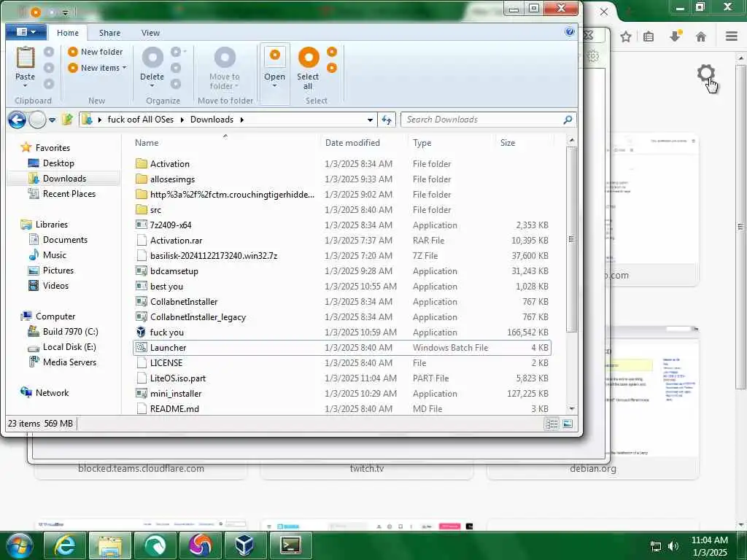
Task: Switch to Details view layout button
Action: [x=551, y=424]
